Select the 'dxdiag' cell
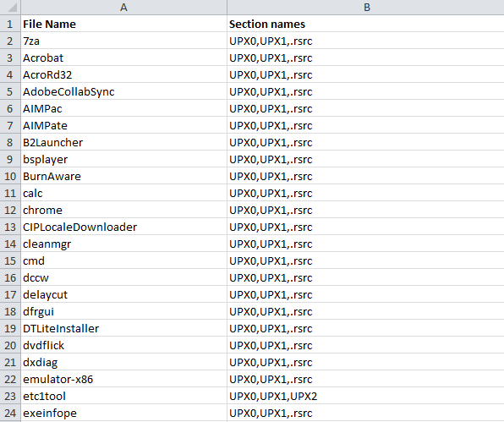The height and width of the screenshot is (422, 504). coord(123,362)
